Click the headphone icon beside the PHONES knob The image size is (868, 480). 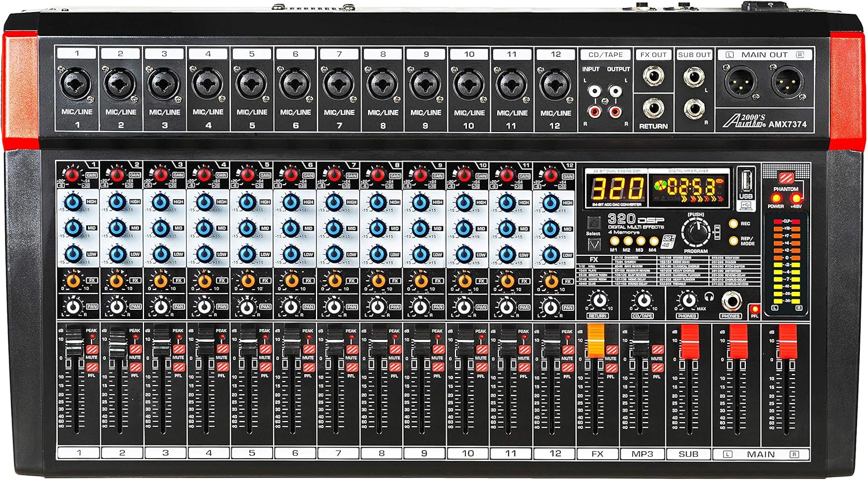[709, 296]
